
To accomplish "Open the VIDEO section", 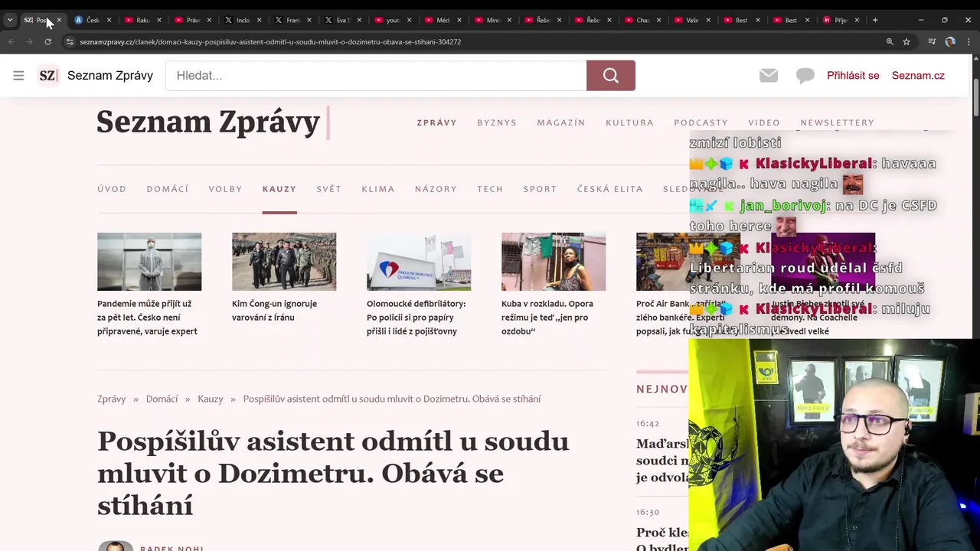I will coord(764,122).
